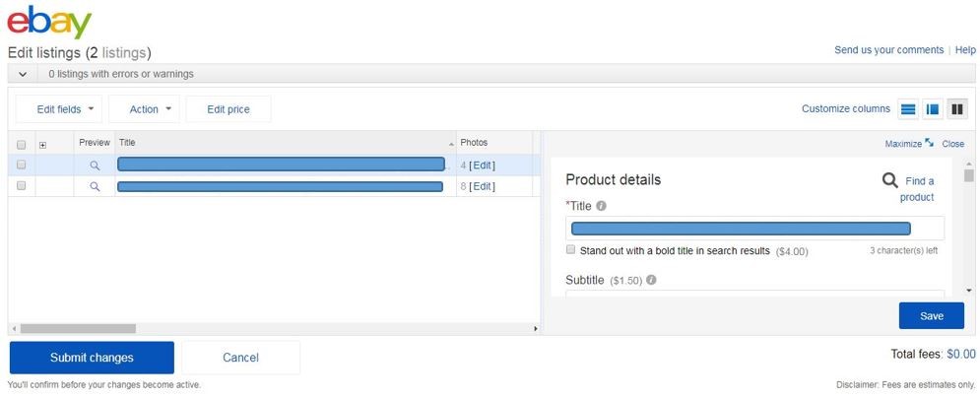Open the Action dropdown menu

(150, 109)
